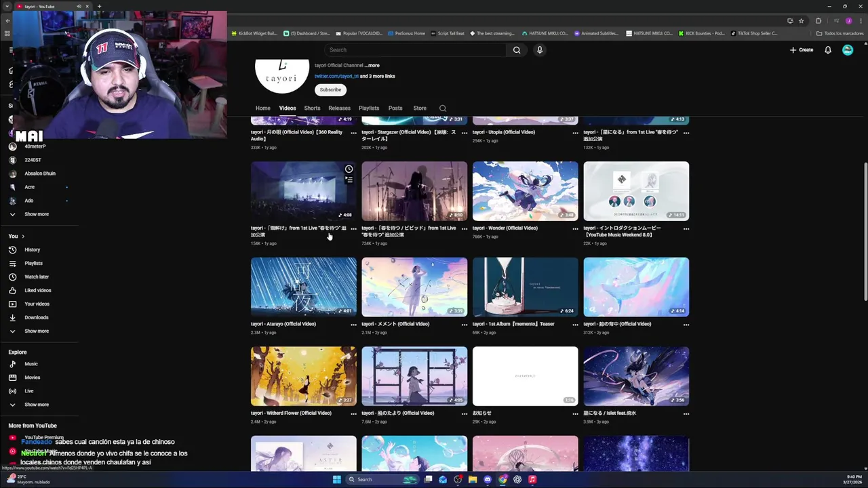The width and height of the screenshot is (868, 488).
Task: Add 雪解け live video to Watch later (clock icon)
Action: coord(349,169)
